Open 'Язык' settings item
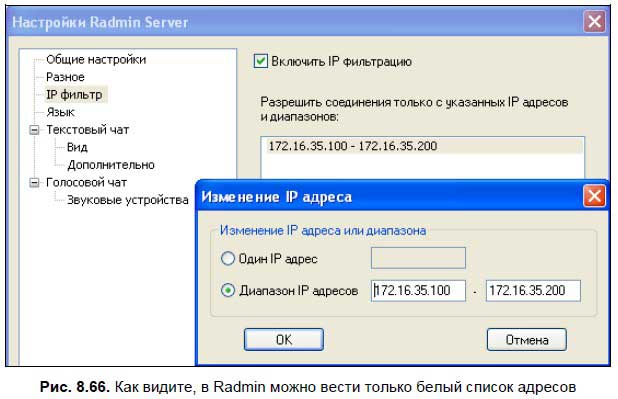The height and width of the screenshot is (399, 618). coord(60,112)
